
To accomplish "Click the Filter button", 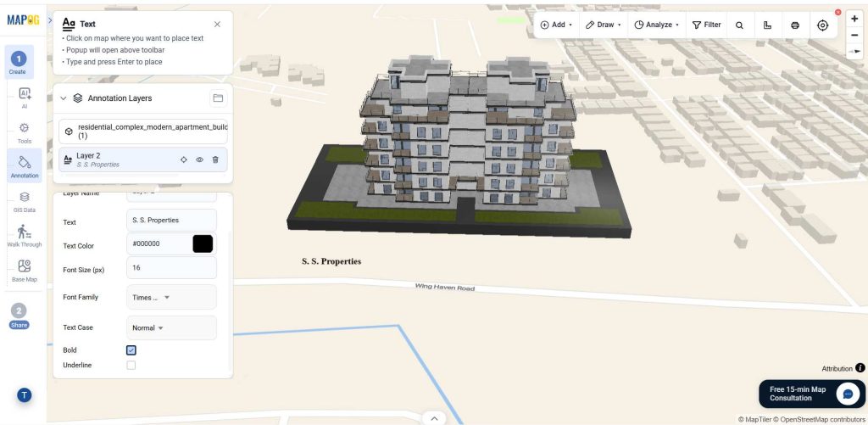I will coord(707,25).
